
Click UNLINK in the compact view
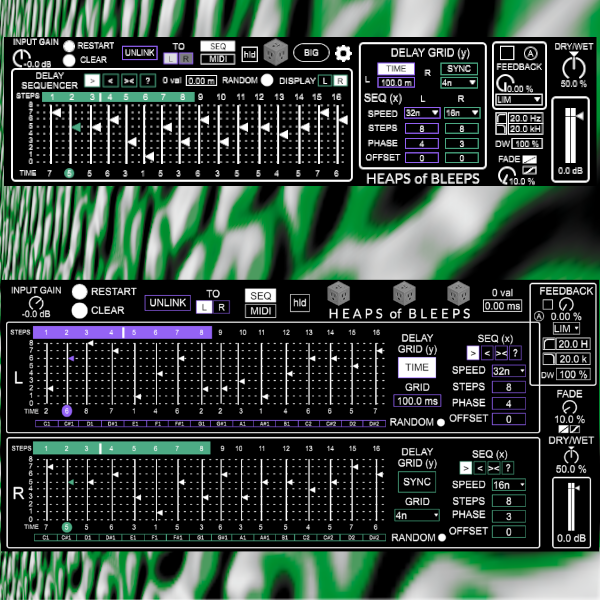coord(140,53)
